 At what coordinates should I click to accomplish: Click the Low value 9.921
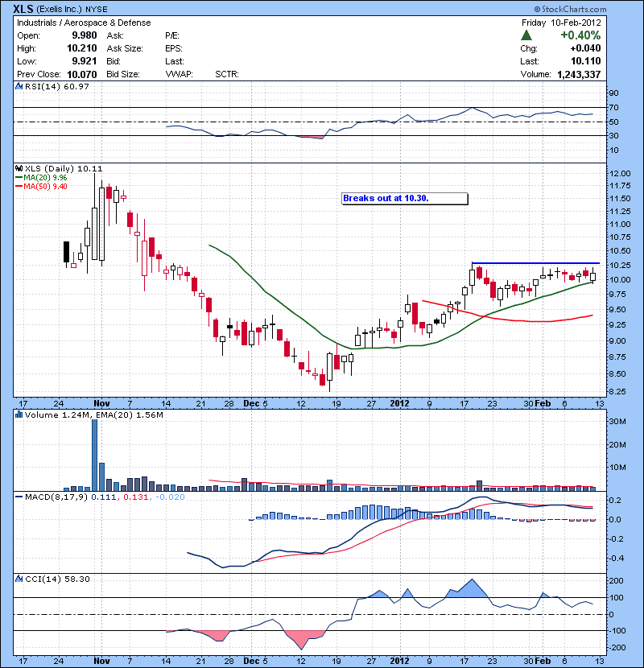[x=85, y=61]
